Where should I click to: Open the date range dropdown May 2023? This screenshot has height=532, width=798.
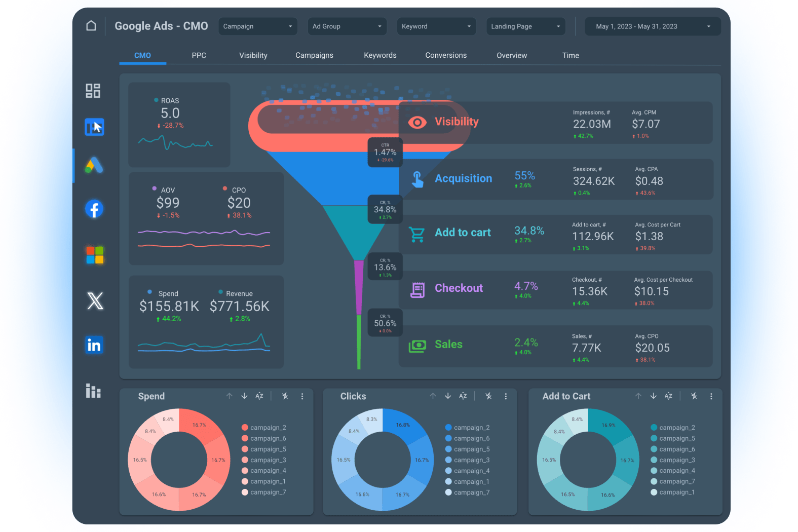point(653,26)
